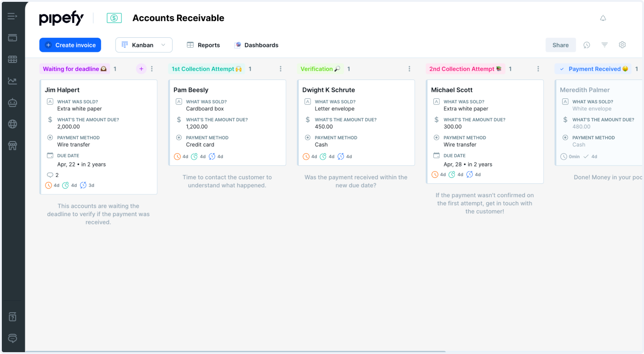This screenshot has height=354, width=644.
Task: Add a card to Waiting for deadline
Action: pyautogui.click(x=141, y=69)
